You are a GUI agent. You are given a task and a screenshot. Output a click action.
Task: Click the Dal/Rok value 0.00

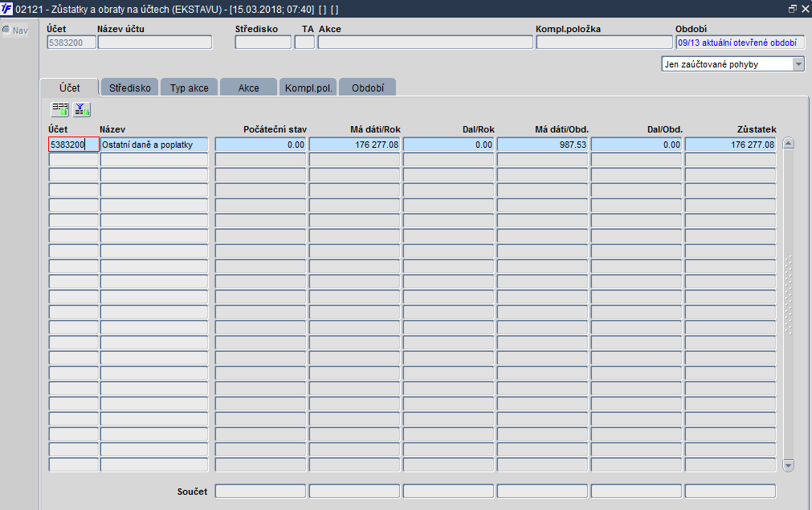448,145
